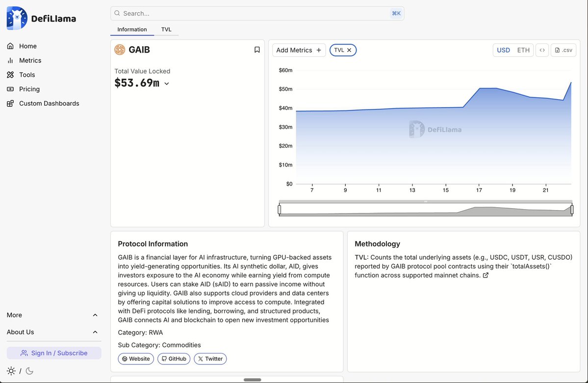Screen dimensions: 588x383
Task: Open the GAIB Website link
Action: (136, 358)
